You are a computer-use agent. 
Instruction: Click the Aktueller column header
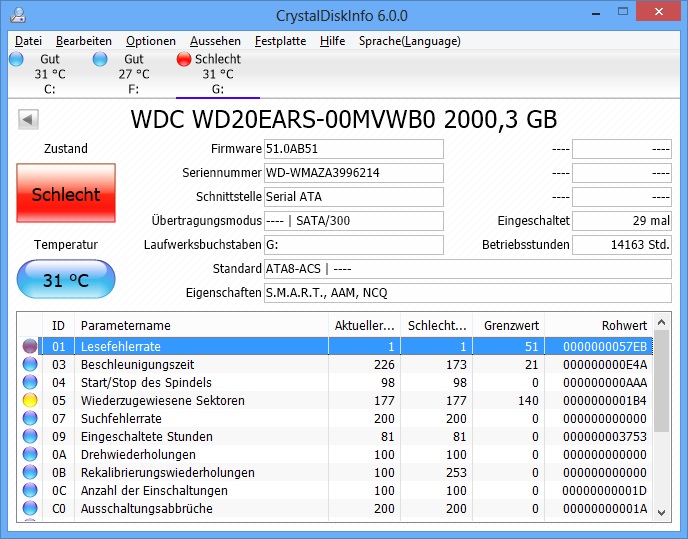364,326
